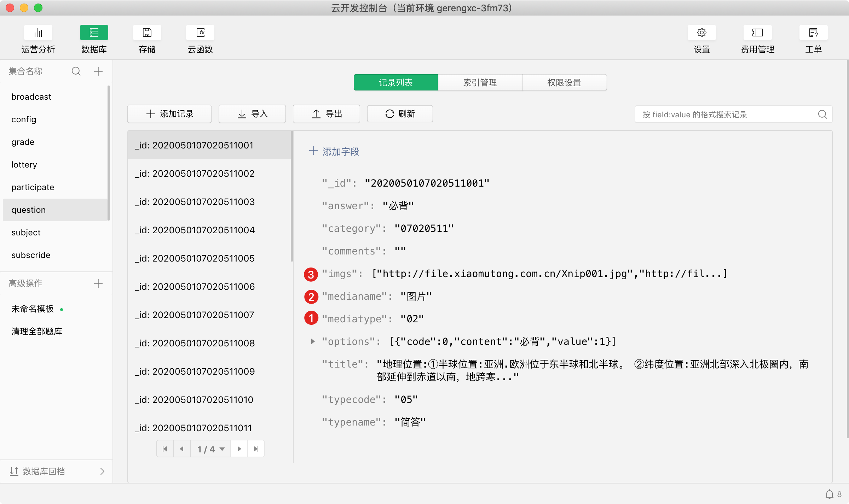
Task: Click the field:value record search box
Action: pyautogui.click(x=725, y=115)
